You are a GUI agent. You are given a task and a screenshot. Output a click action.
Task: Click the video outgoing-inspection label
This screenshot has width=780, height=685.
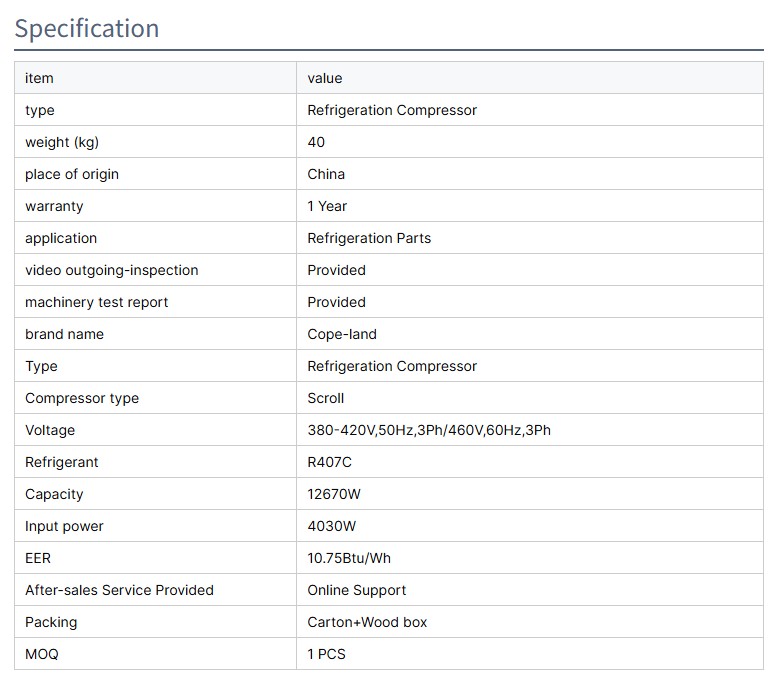[111, 270]
